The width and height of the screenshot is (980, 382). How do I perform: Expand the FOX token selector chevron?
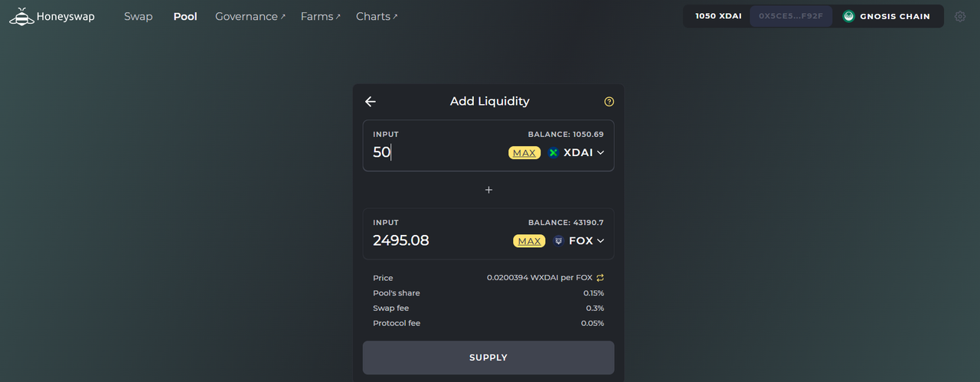coord(600,240)
